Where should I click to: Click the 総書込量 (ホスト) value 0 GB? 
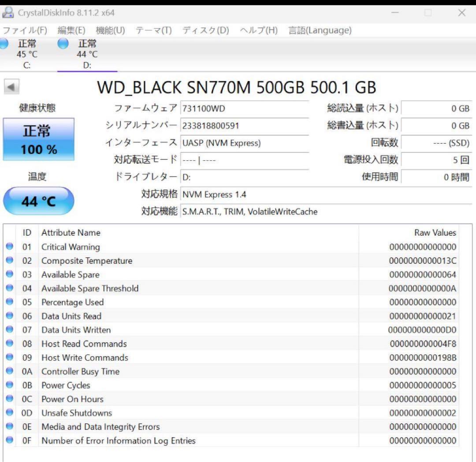point(436,126)
